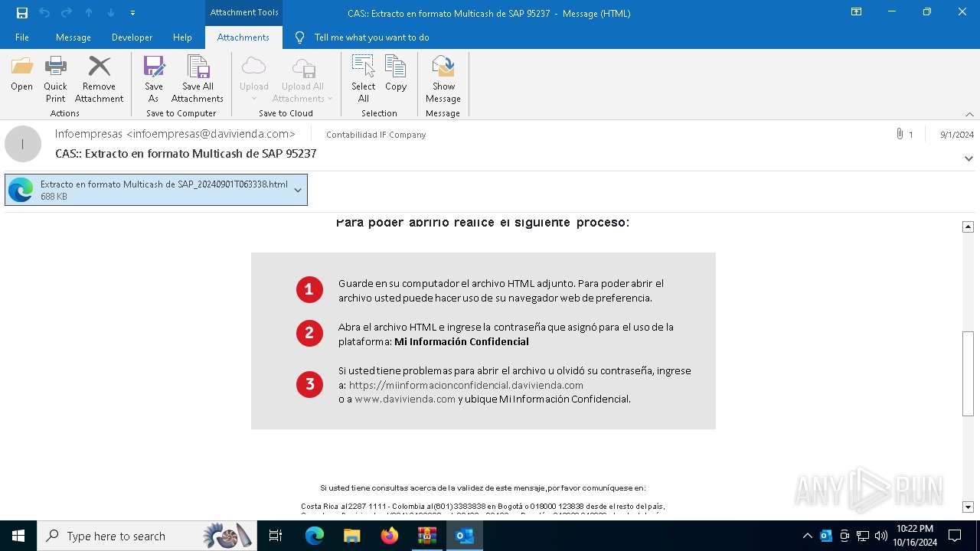Click the taskbar search box
This screenshot has width=980, height=551.
147,536
